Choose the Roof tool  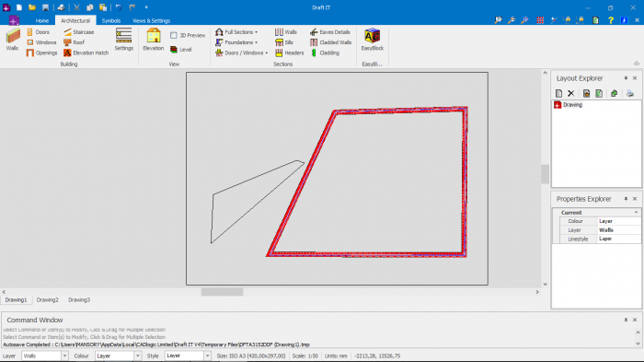[74, 42]
